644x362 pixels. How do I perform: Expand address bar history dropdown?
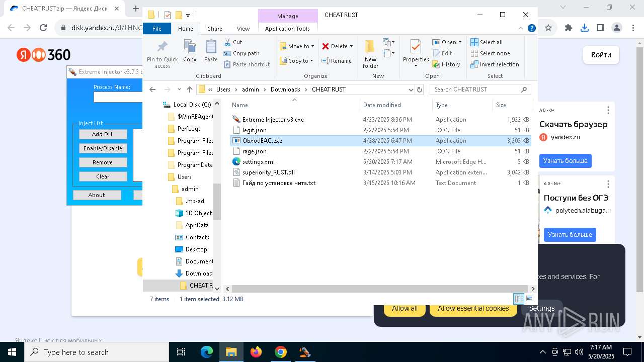pos(411,89)
